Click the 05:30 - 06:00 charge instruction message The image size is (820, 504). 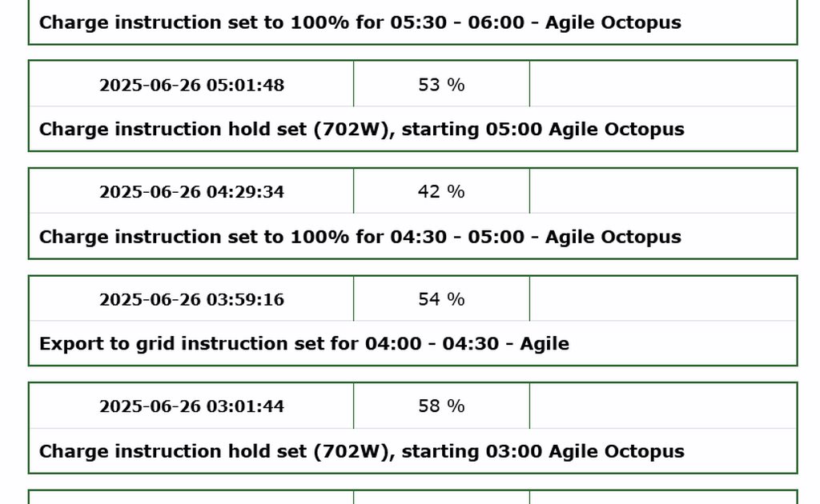tap(360, 22)
